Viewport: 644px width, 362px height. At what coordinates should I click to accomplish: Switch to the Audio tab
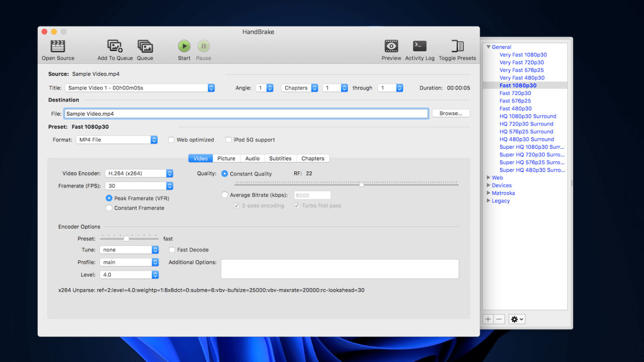click(252, 158)
